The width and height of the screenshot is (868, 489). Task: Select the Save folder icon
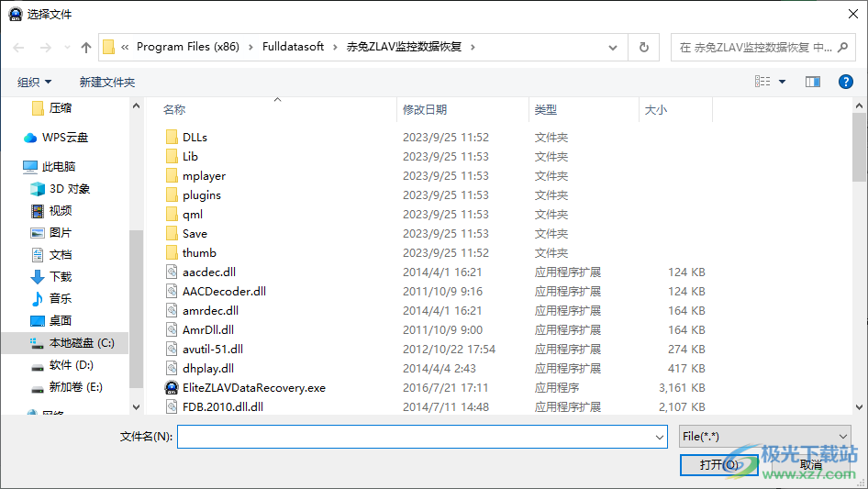click(x=172, y=233)
